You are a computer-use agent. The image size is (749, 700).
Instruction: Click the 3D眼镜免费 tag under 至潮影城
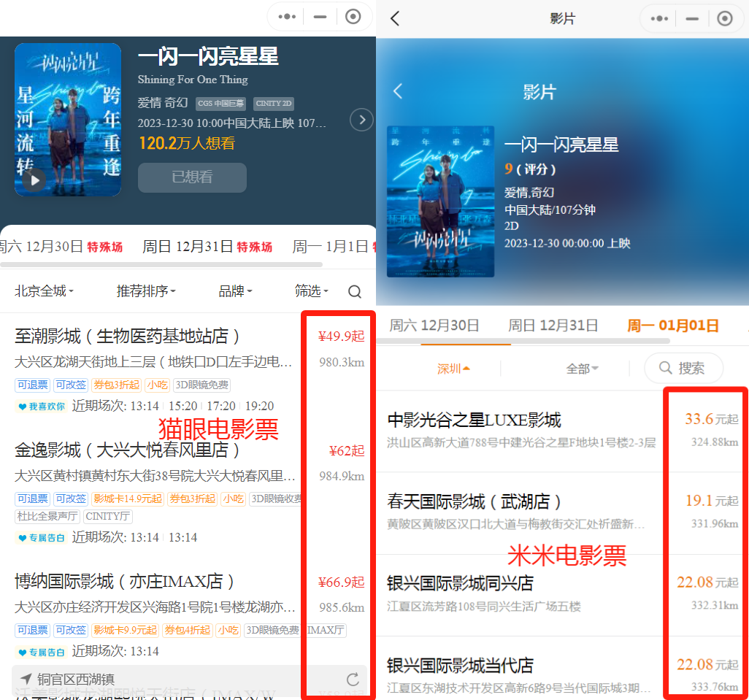[201, 385]
